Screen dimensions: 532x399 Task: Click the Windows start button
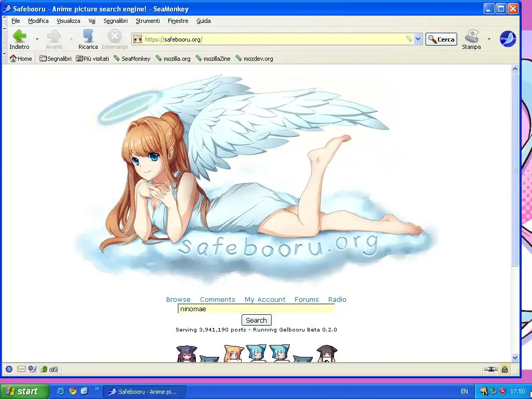point(24,391)
